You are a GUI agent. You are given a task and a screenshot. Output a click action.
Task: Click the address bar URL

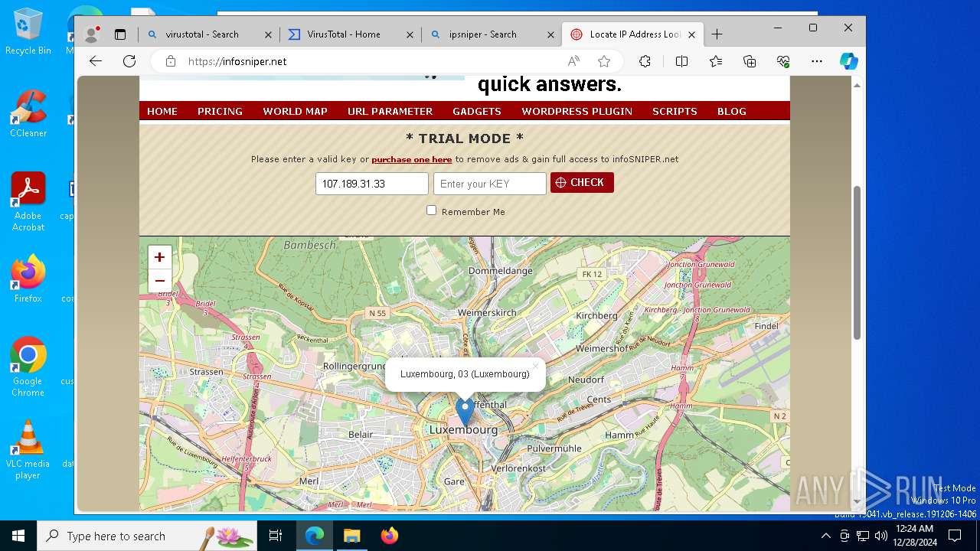point(237,61)
